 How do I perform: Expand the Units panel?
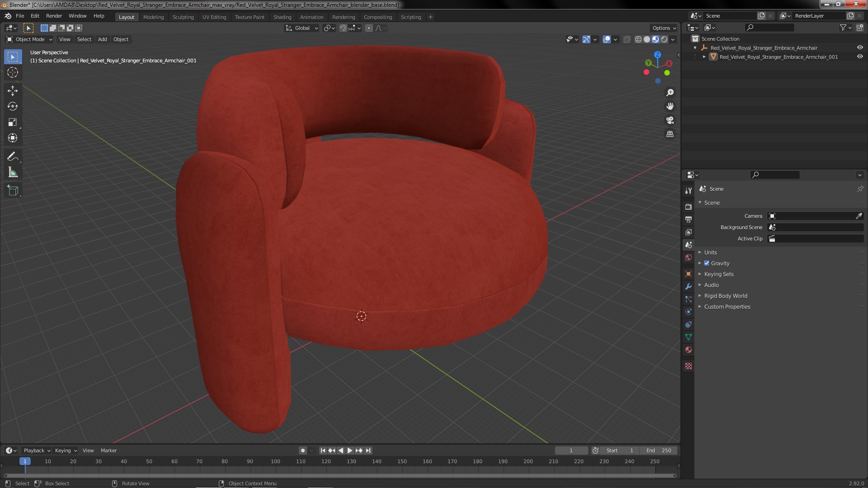click(x=710, y=252)
